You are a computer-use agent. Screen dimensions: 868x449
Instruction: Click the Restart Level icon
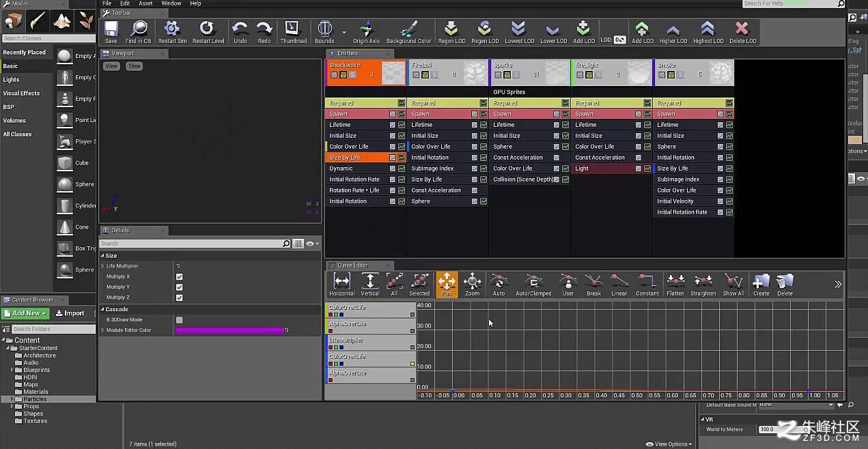point(208,32)
